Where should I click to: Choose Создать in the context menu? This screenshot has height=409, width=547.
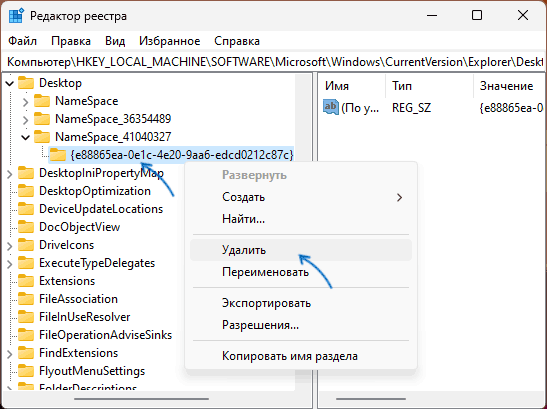click(301, 197)
